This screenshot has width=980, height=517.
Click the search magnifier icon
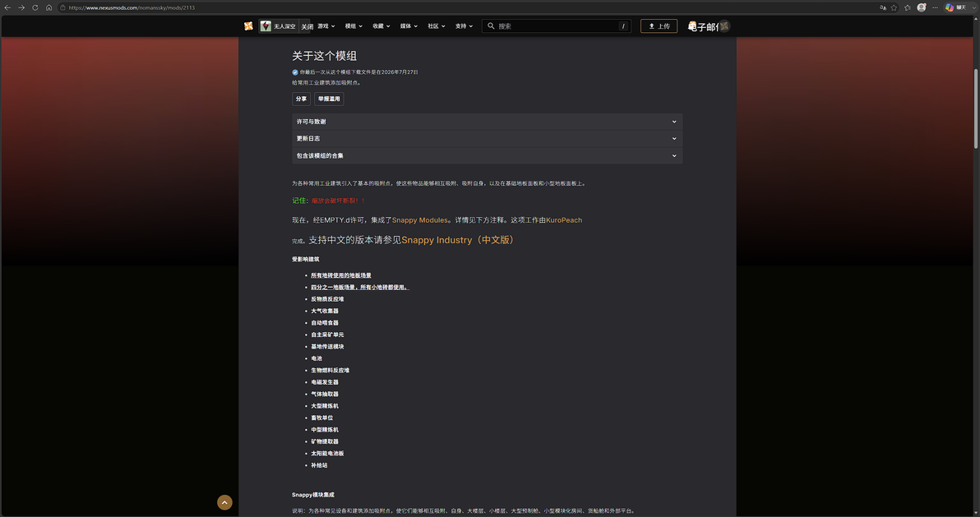coord(491,26)
